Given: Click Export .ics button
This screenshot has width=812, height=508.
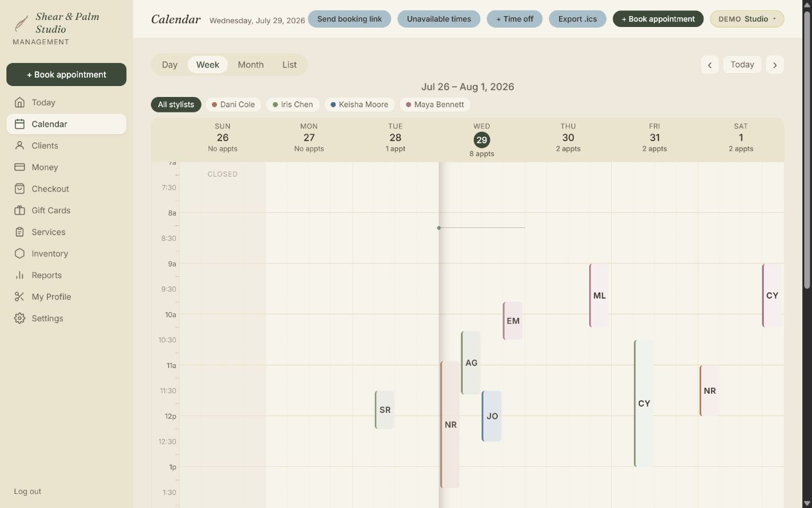Looking at the screenshot, I should (577, 19).
